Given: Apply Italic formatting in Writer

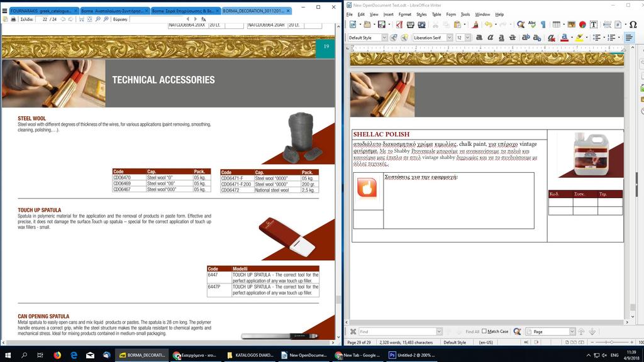Looking at the screenshot, I should coord(490,38).
